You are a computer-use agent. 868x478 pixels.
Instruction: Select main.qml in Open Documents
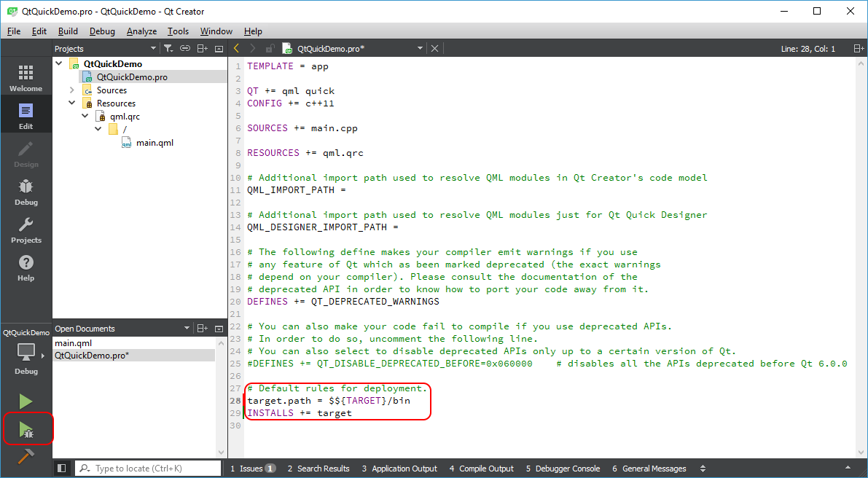coord(74,343)
